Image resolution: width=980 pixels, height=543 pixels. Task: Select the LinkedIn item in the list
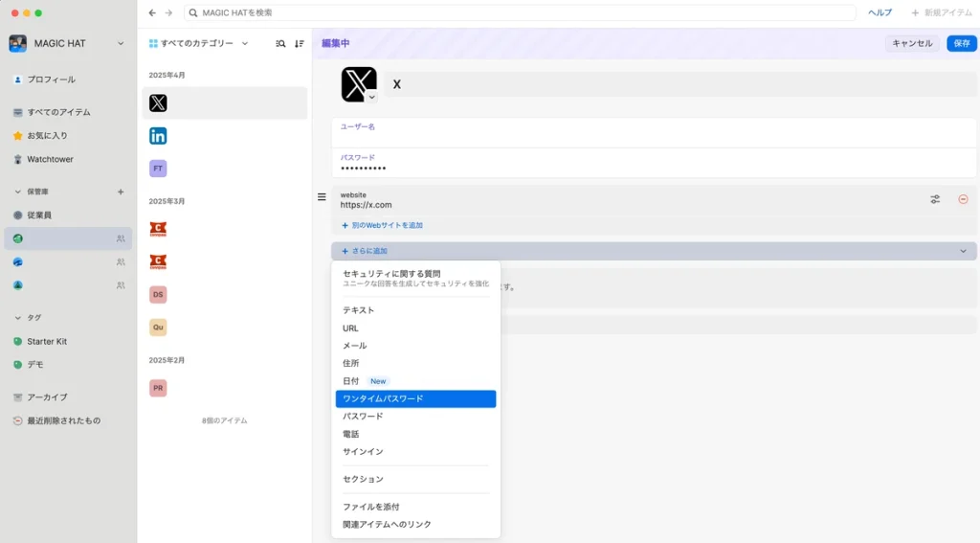click(158, 136)
